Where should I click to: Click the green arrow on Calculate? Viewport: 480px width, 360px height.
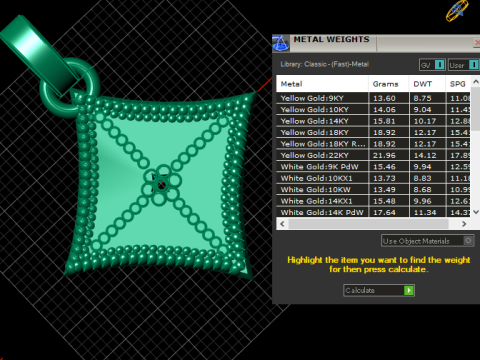pos(409,290)
